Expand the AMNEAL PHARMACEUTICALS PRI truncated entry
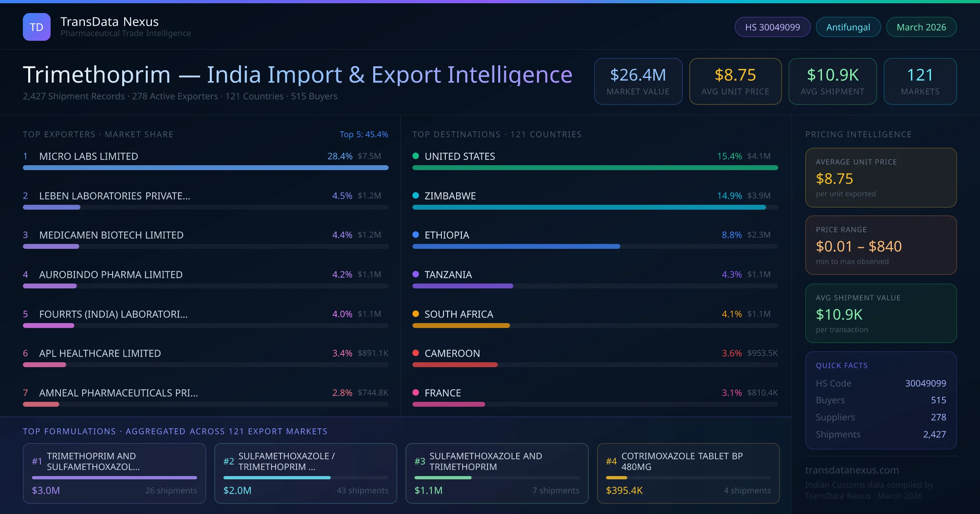980x514 pixels. click(x=118, y=393)
